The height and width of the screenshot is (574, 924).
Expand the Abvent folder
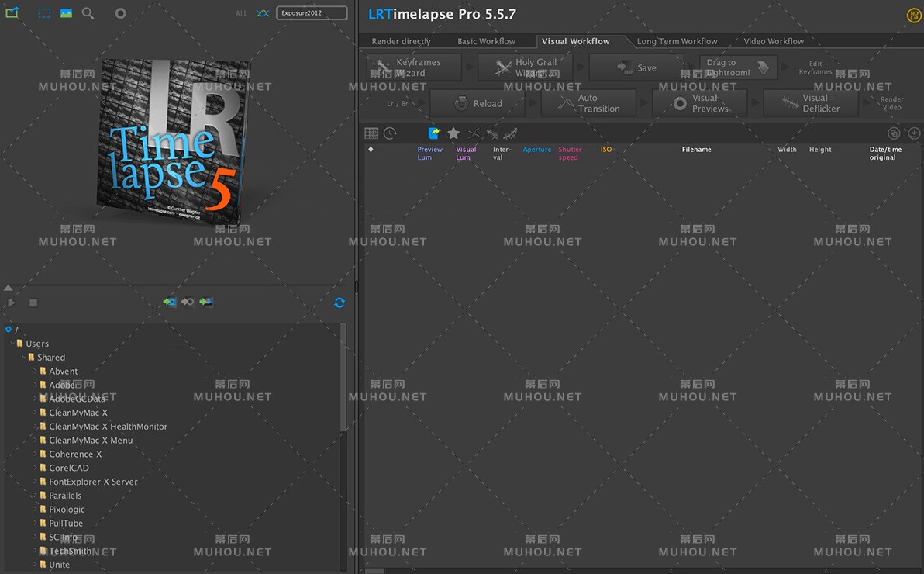[x=36, y=371]
